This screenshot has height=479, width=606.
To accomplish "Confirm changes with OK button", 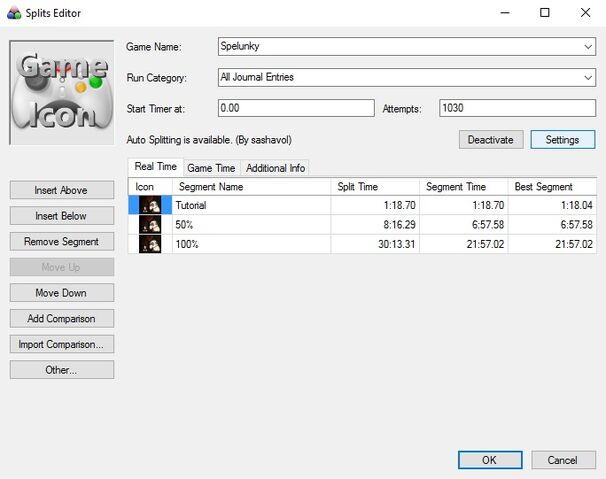I will coord(490,460).
